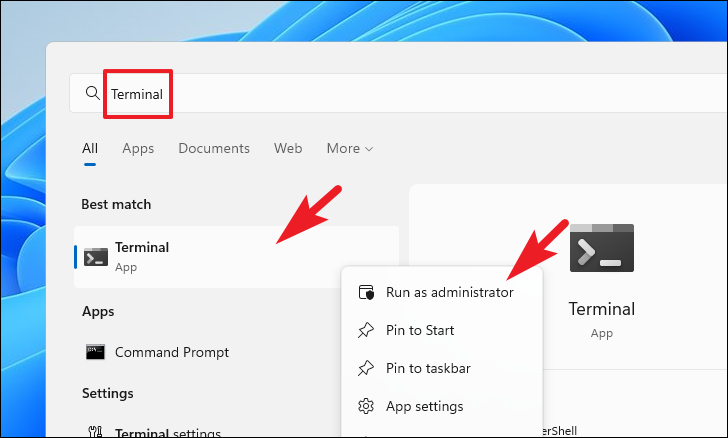The image size is (728, 438).
Task: Click the Command Prompt icon
Action: pyautogui.click(x=95, y=352)
